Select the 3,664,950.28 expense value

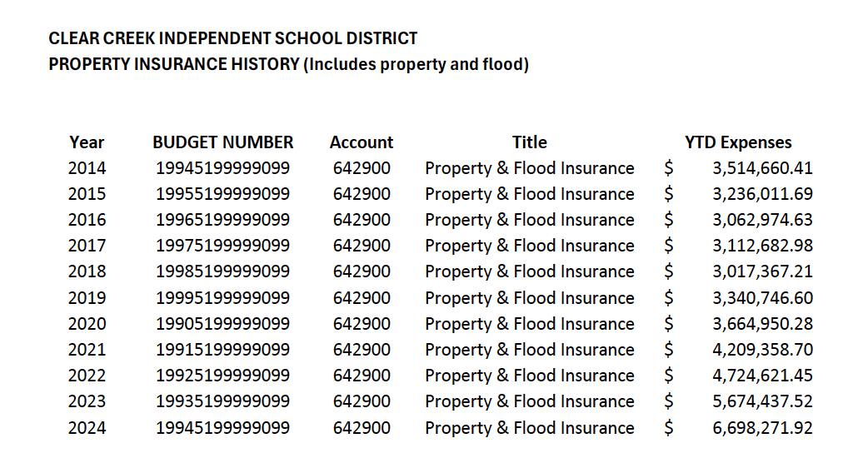tap(762, 324)
